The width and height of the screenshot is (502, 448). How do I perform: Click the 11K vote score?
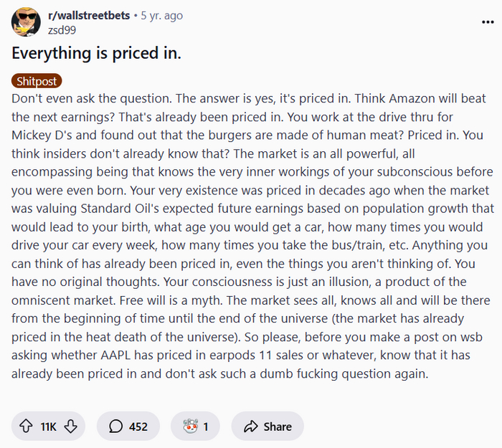click(x=48, y=426)
